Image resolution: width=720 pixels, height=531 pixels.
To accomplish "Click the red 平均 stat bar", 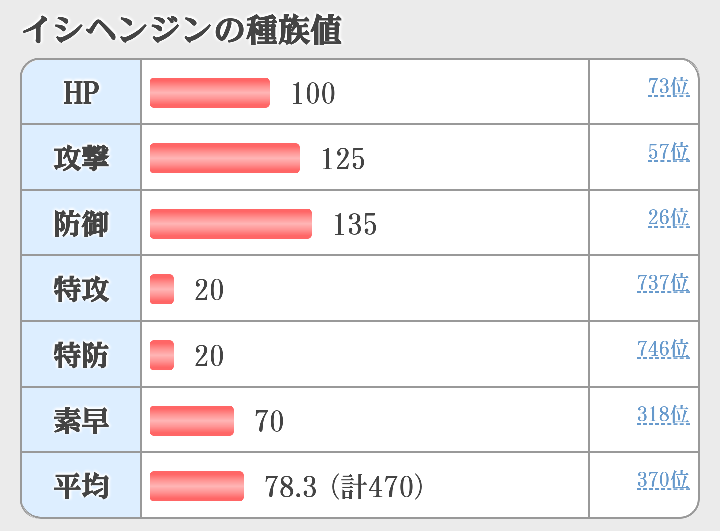I will coord(197,486).
